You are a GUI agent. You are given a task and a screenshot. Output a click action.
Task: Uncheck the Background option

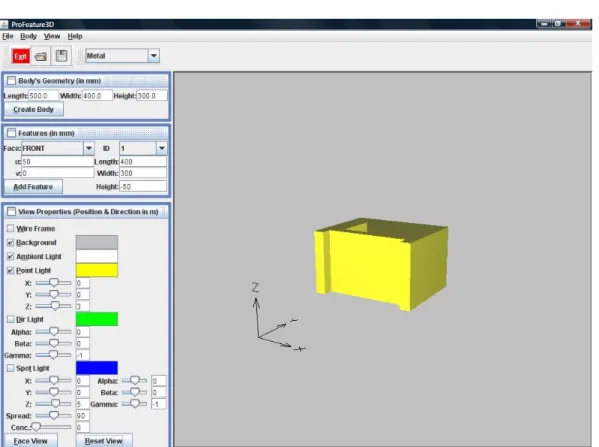11,243
